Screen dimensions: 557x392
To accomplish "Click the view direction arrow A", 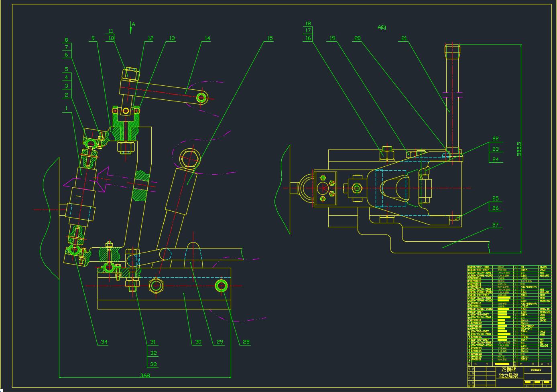I will (131, 27).
